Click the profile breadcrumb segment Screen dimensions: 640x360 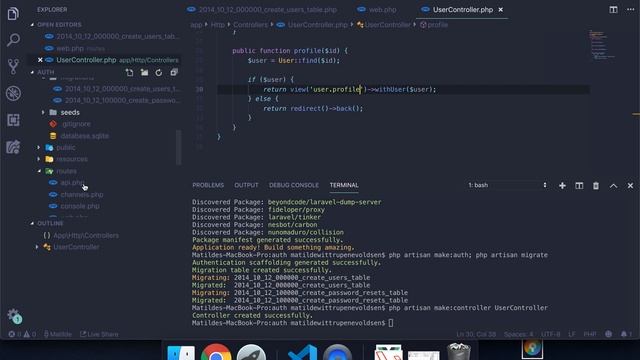pyautogui.click(x=433, y=25)
